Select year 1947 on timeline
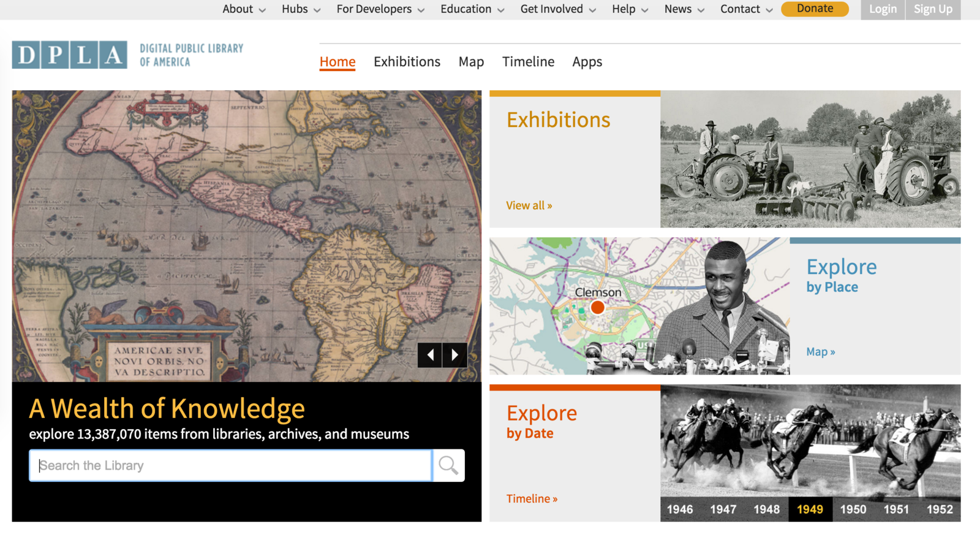 point(723,509)
